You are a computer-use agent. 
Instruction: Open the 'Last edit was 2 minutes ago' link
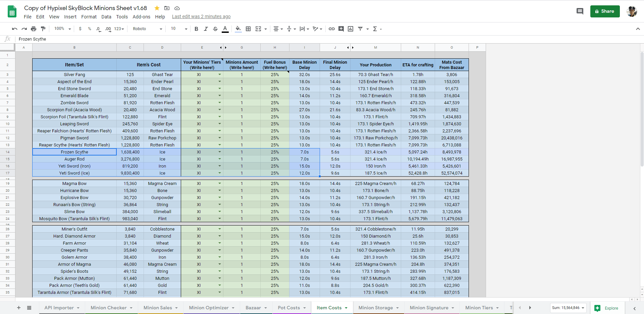coord(201,17)
